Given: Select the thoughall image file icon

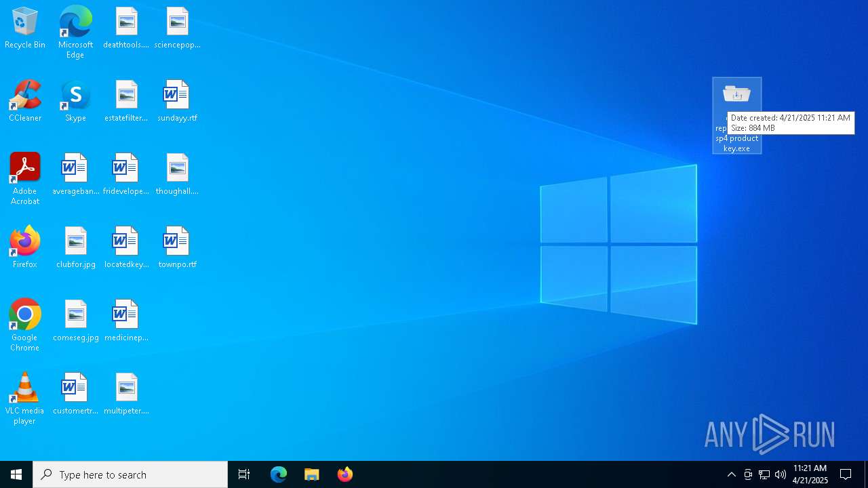Looking at the screenshot, I should [x=177, y=175].
